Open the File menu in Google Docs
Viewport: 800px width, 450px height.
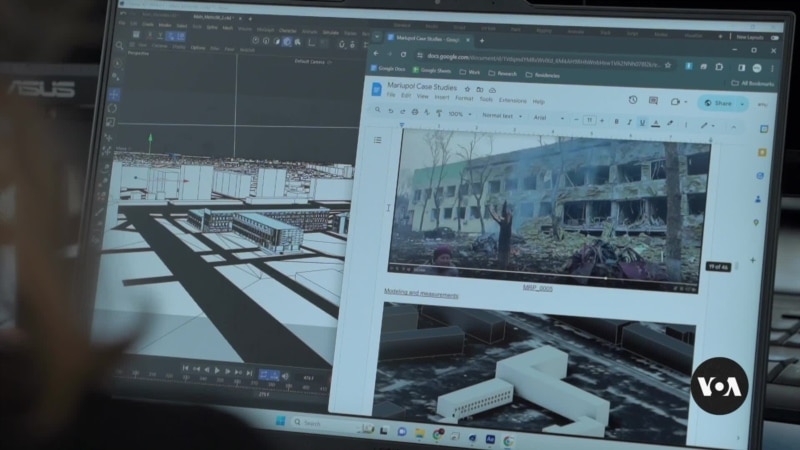[x=391, y=95]
